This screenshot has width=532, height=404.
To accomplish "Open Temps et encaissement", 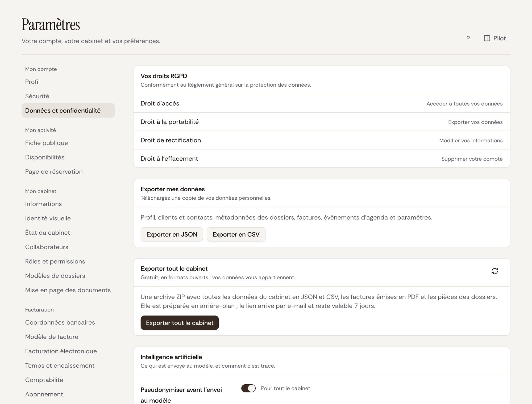I will pyautogui.click(x=68, y=366).
